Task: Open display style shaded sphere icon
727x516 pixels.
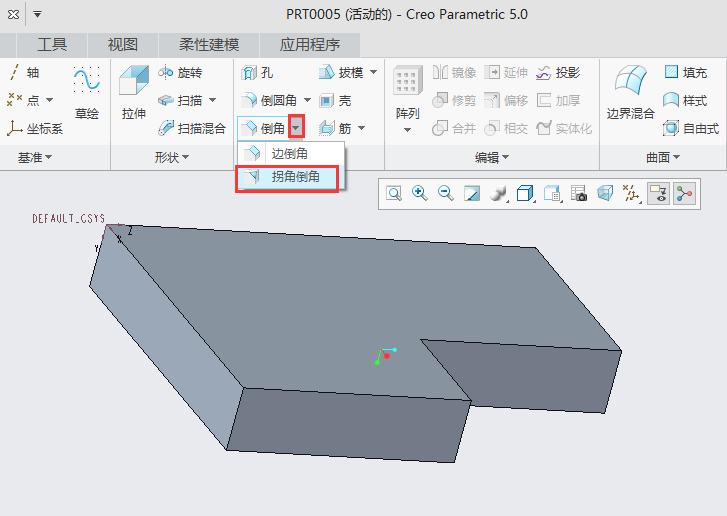Action: [498, 193]
